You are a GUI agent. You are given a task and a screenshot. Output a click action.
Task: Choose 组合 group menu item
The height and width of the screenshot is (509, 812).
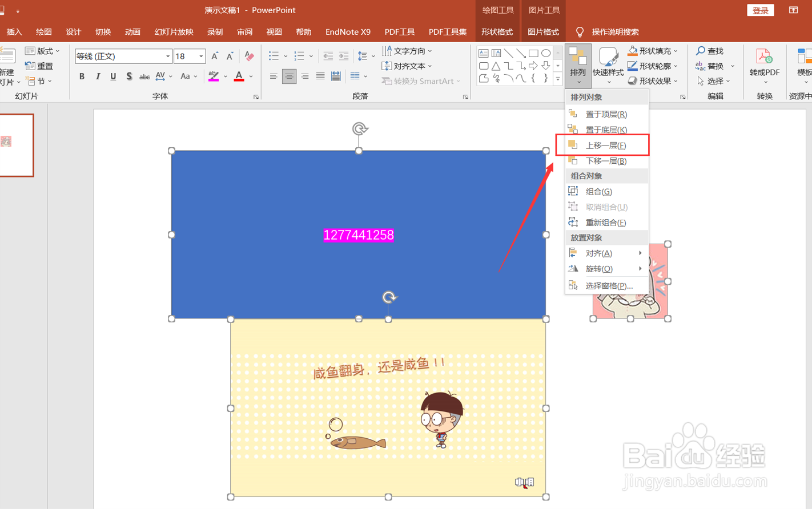(606, 191)
